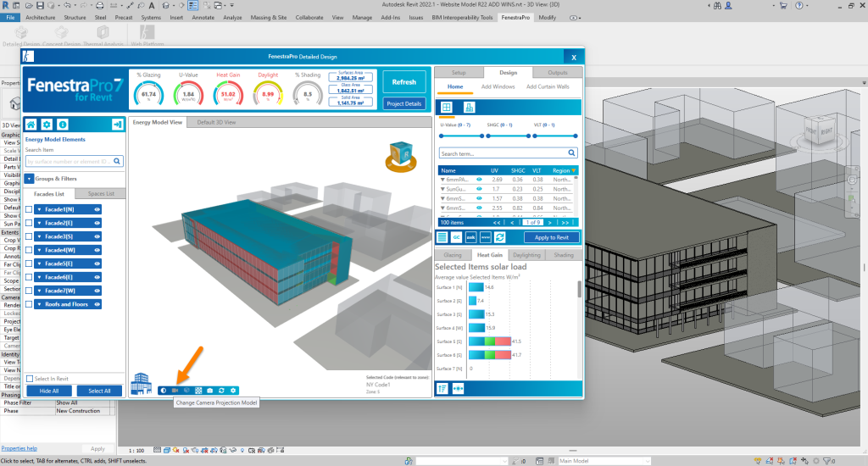This screenshot has height=466, width=868.
Task: Switch to the Spaces List tab
Action: point(101,194)
